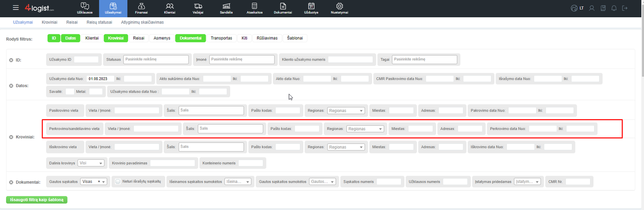The width and height of the screenshot is (644, 210).
Task: Open the Klientai module icon
Action: tap(170, 8)
